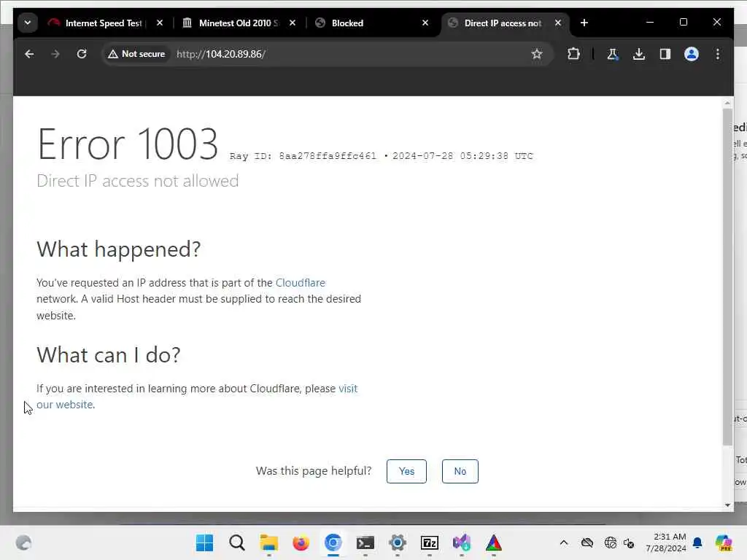
Task: Click the network globe tray icon
Action: pyautogui.click(x=610, y=542)
